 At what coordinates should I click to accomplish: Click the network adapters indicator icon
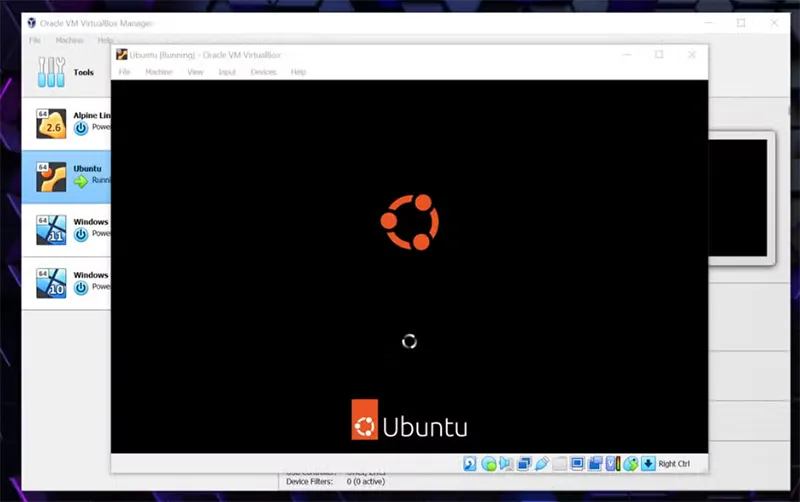(x=523, y=463)
